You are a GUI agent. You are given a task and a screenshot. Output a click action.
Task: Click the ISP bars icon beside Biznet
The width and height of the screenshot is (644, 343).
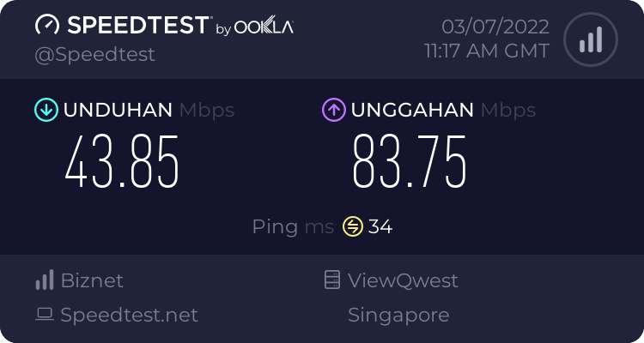[45, 280]
